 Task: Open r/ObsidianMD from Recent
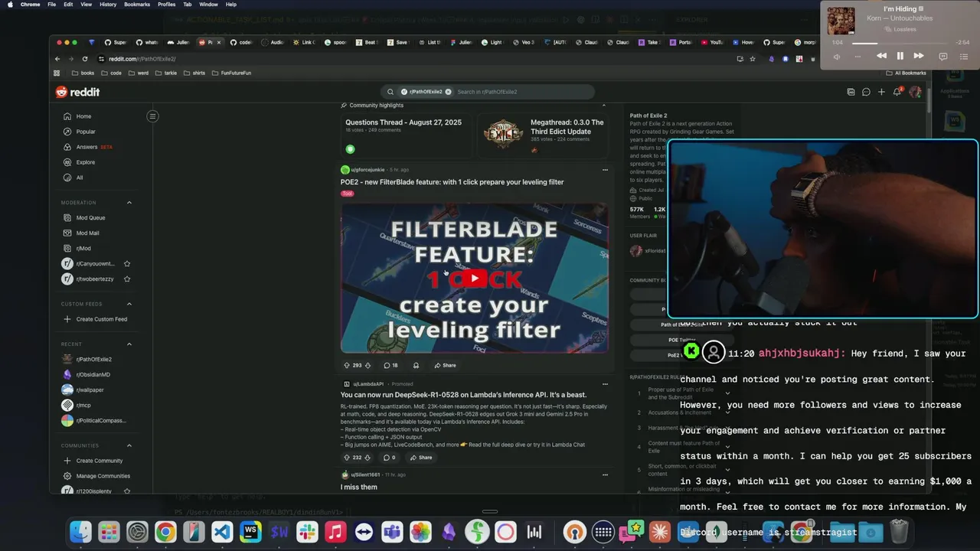click(x=87, y=374)
